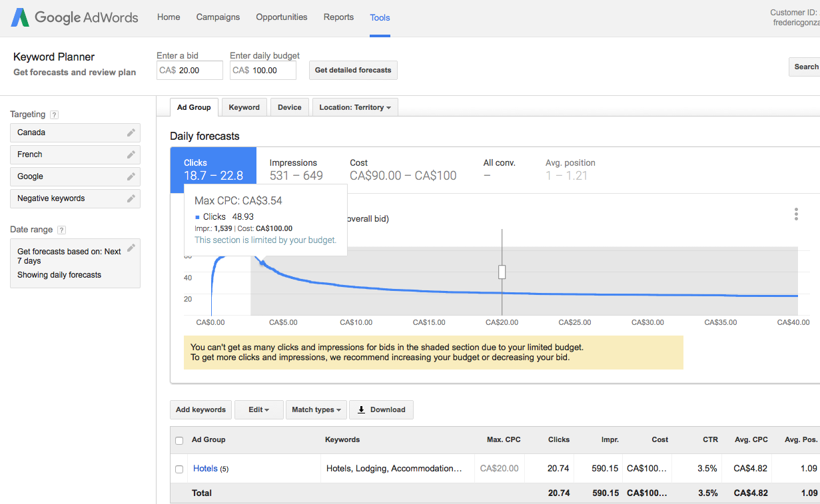Viewport: 820px width, 504px height.
Task: Click the Canada targeting row
Action: [75, 132]
